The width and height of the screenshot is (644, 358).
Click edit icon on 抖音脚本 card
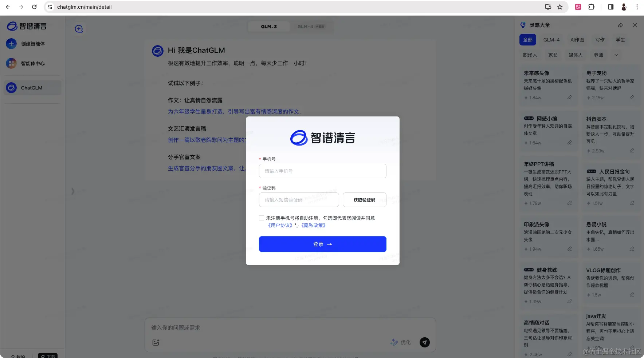point(632,151)
